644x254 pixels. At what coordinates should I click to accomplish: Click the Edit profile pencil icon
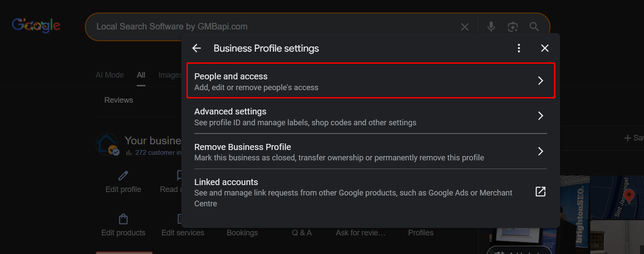[x=123, y=176]
